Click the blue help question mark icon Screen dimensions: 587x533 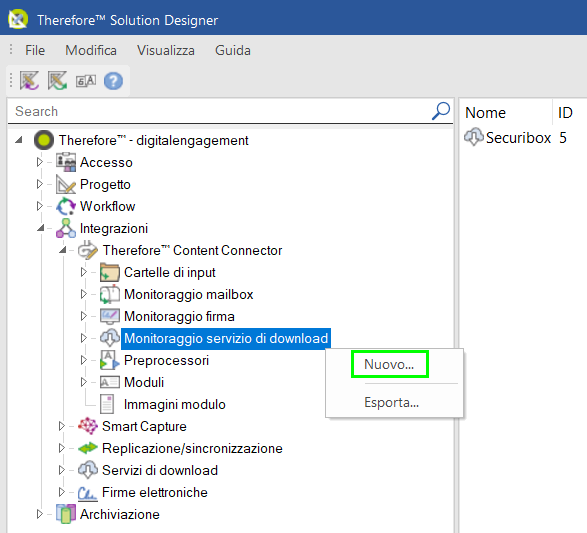click(x=113, y=81)
